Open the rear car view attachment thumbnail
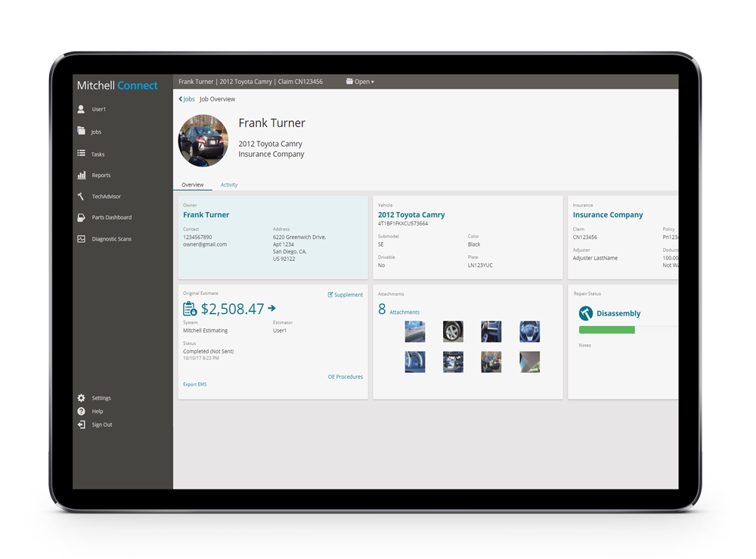The height and width of the screenshot is (559, 756). [x=491, y=362]
